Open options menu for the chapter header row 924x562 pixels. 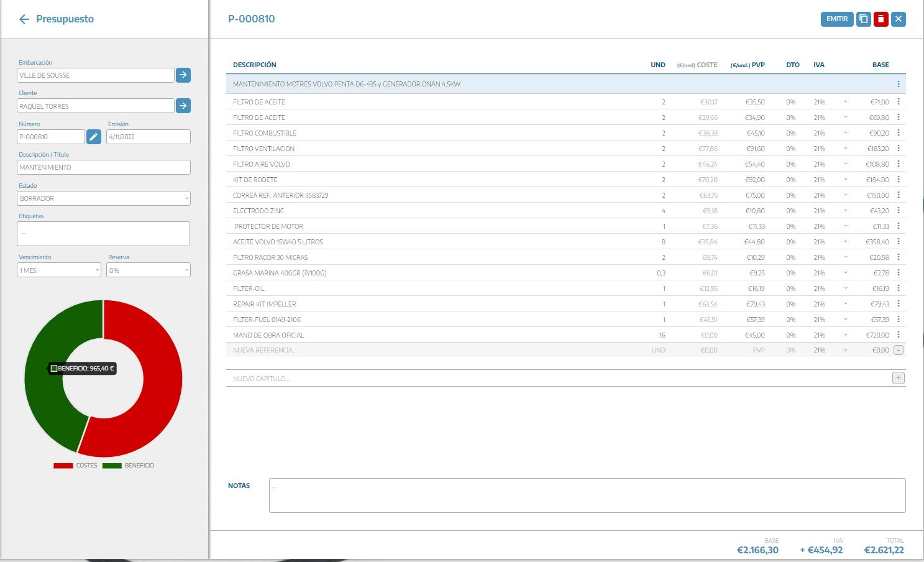pyautogui.click(x=898, y=84)
